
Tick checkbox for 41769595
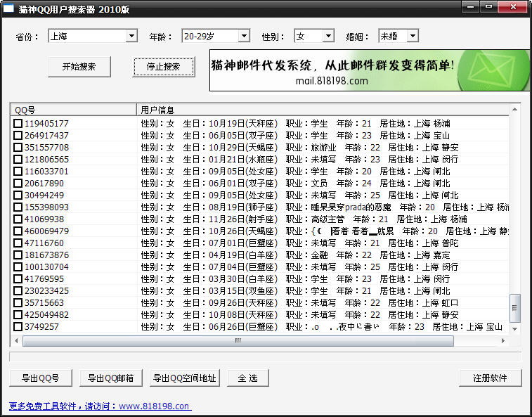pos(18,278)
